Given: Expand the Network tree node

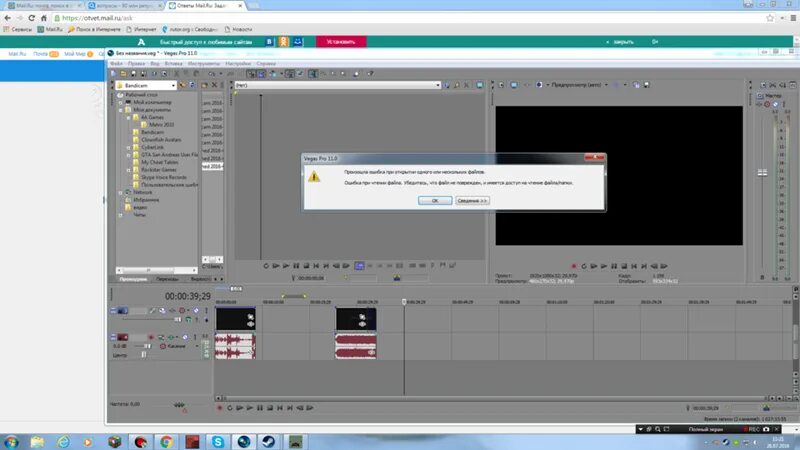Looking at the screenshot, I should [121, 192].
